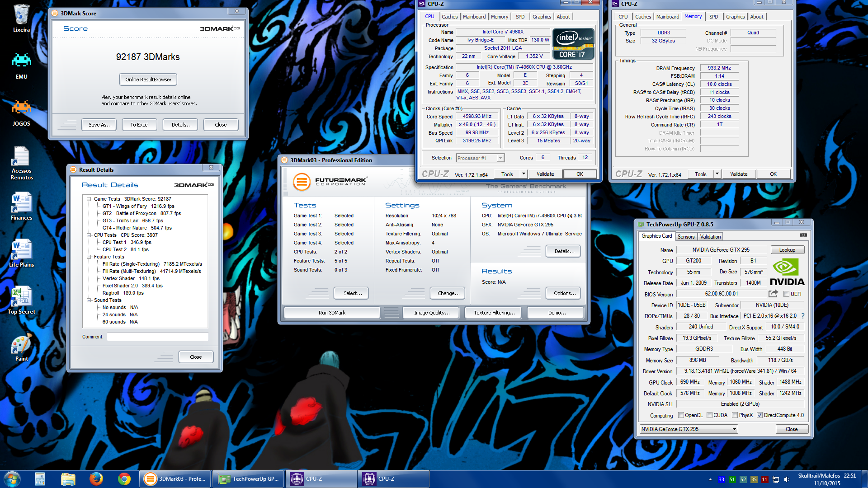The height and width of the screenshot is (488, 868).
Task: Toggle the OpenCL computing checkbox
Action: click(x=681, y=415)
